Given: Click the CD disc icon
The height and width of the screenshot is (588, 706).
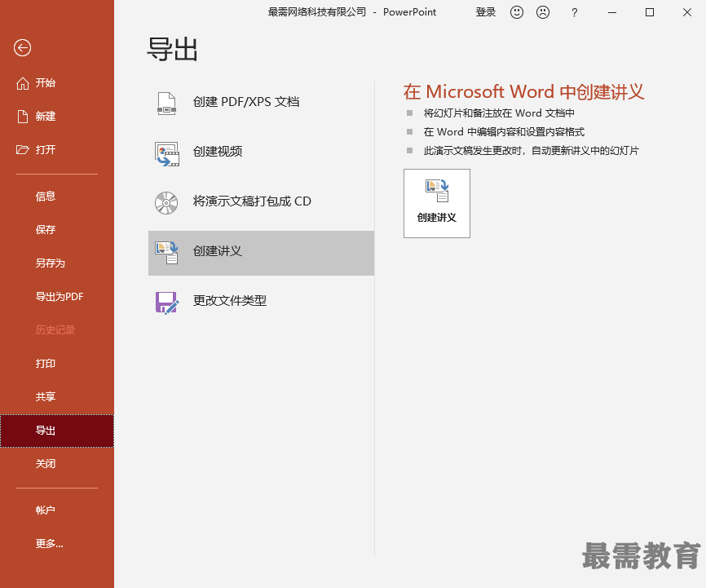Looking at the screenshot, I should (166, 203).
